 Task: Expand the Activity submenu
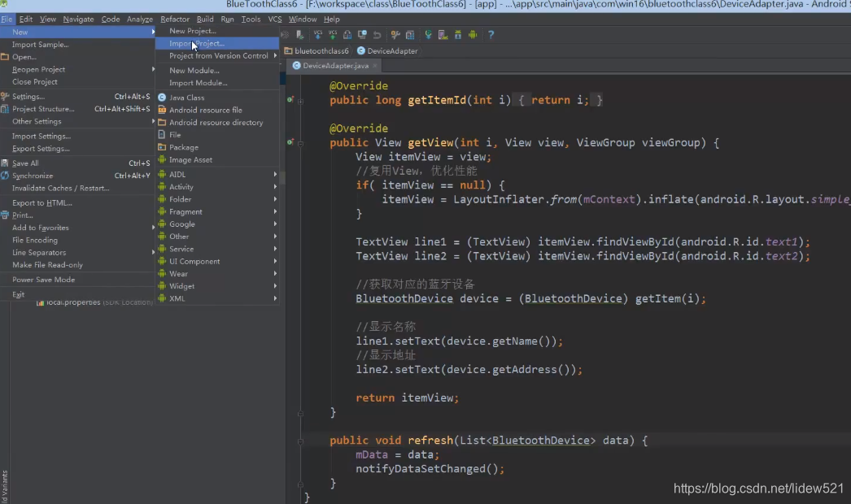[x=217, y=187]
